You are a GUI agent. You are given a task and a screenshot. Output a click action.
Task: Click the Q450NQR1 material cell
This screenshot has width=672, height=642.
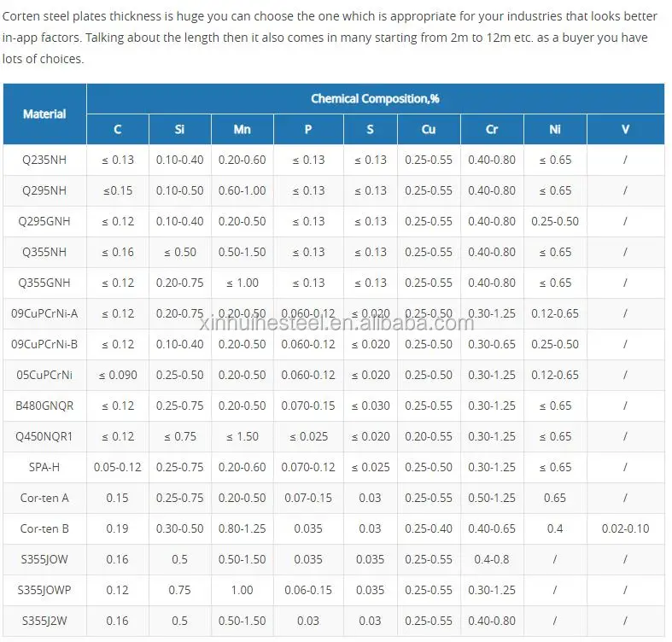tap(44, 436)
